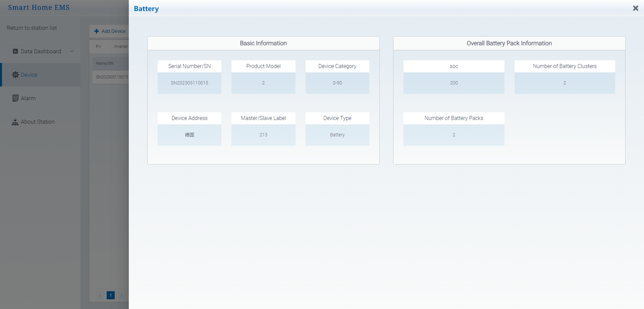Go to next page arrow

click(121, 295)
